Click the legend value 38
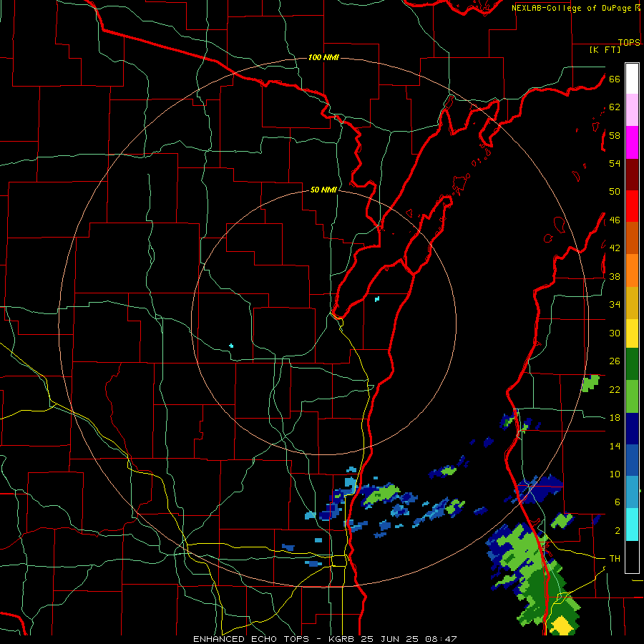Image resolution: width=644 pixels, height=644 pixels. 615,276
